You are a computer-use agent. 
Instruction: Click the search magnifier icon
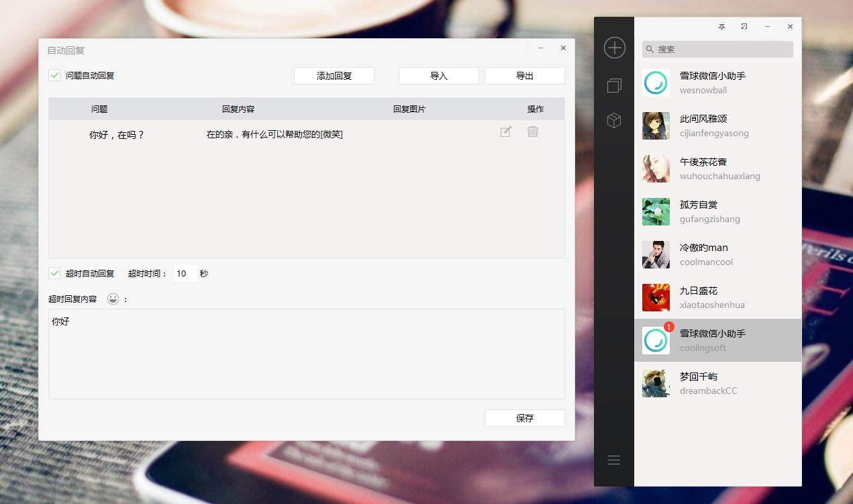coord(650,49)
